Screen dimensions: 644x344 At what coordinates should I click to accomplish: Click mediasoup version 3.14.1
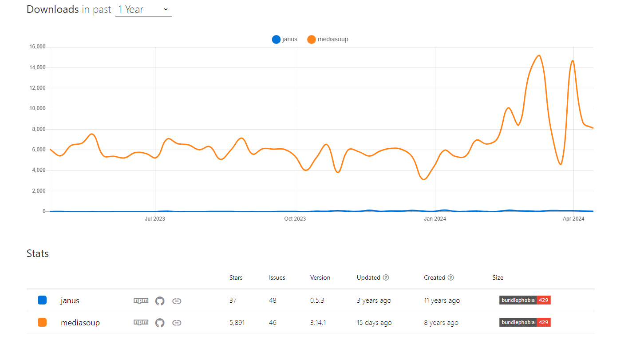[x=318, y=323]
